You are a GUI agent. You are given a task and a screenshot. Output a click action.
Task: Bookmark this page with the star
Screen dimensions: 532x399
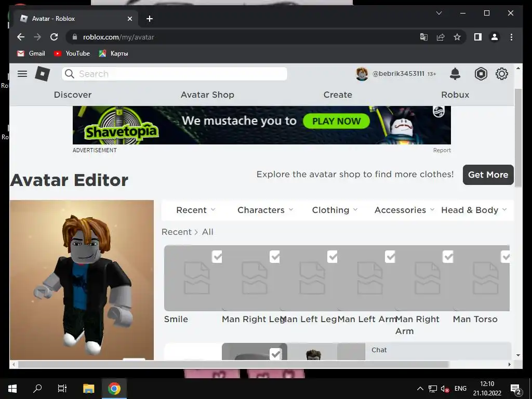[457, 37]
